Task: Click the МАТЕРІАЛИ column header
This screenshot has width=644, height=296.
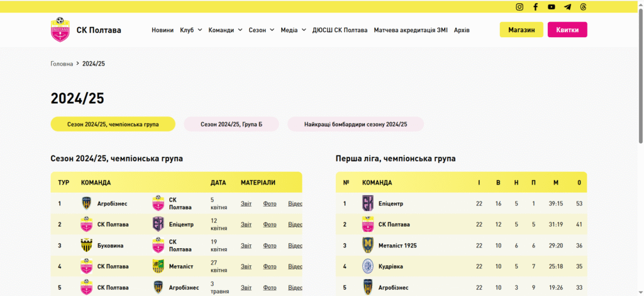Action: pyautogui.click(x=258, y=183)
